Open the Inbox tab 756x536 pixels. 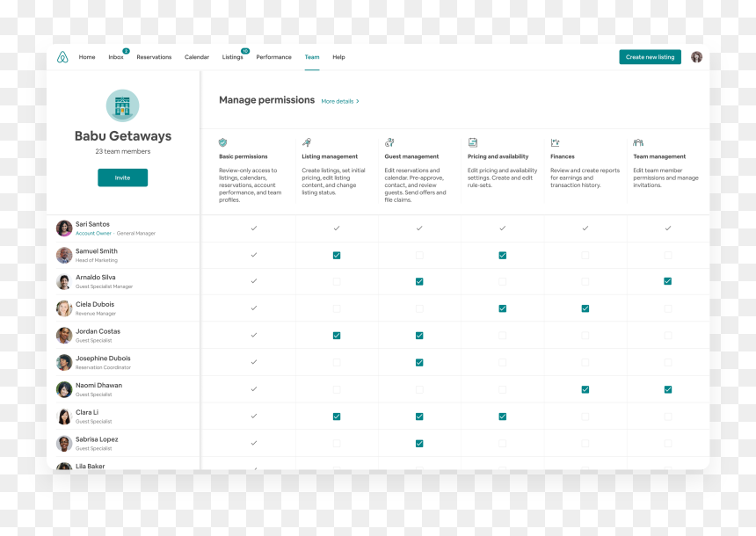116,57
